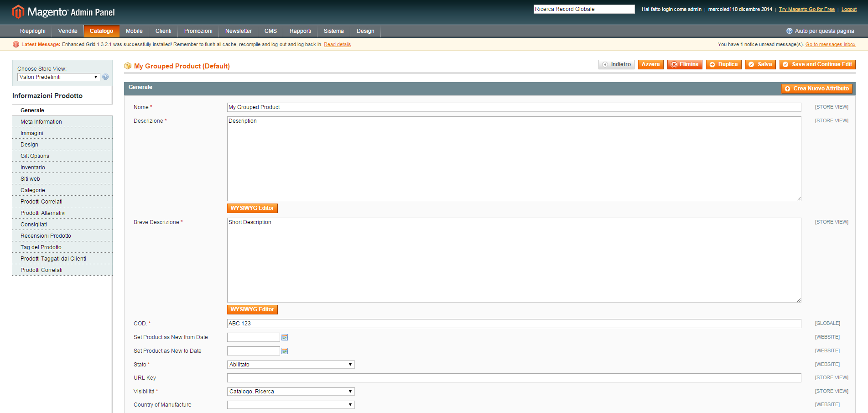Image resolution: width=868 pixels, height=413 pixels.
Task: Select the Categorie sidebar tab
Action: [33, 190]
